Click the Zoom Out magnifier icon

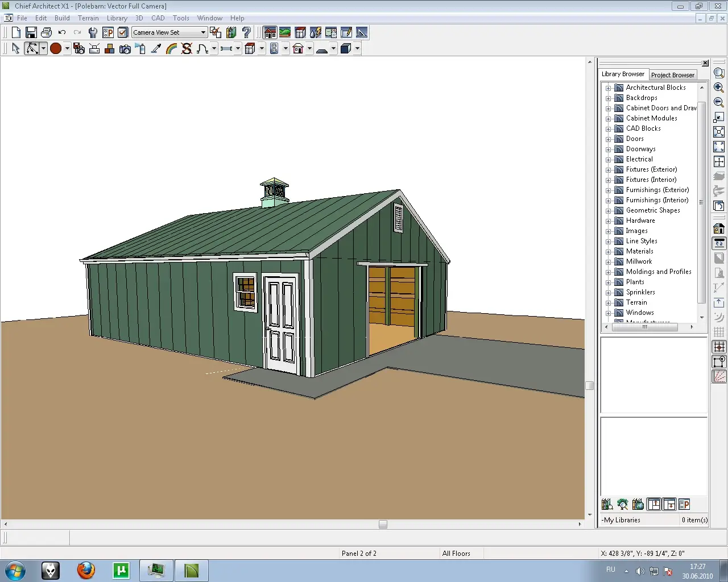[x=719, y=102]
